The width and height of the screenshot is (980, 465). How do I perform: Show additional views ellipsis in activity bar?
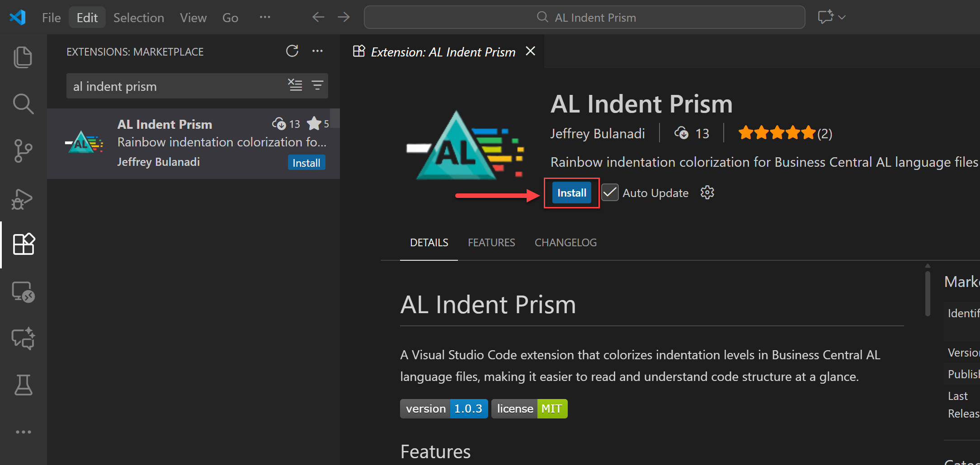(x=24, y=432)
